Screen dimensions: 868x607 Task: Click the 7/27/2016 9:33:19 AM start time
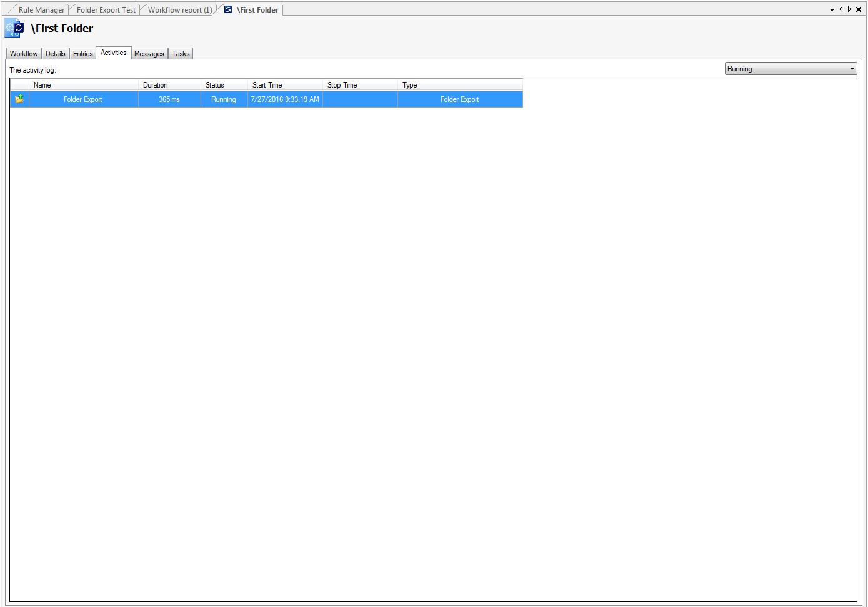pyautogui.click(x=285, y=99)
